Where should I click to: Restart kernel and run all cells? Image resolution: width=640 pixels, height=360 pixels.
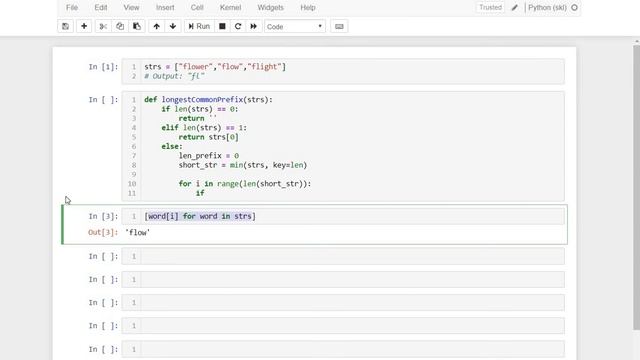(x=253, y=27)
